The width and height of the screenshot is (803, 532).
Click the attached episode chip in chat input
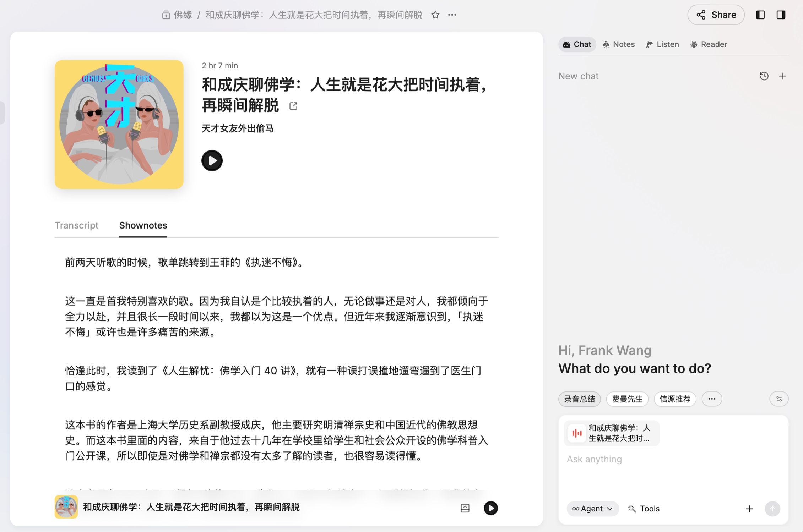pos(612,433)
